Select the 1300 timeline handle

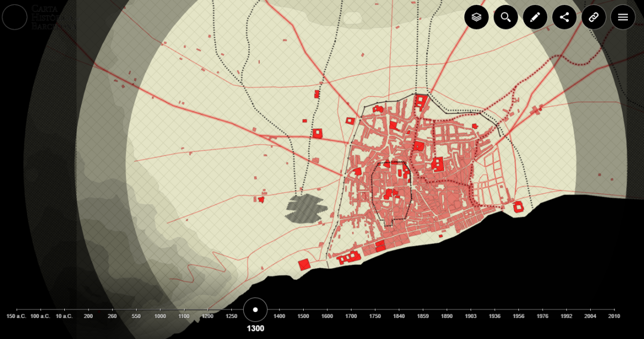[x=255, y=310]
